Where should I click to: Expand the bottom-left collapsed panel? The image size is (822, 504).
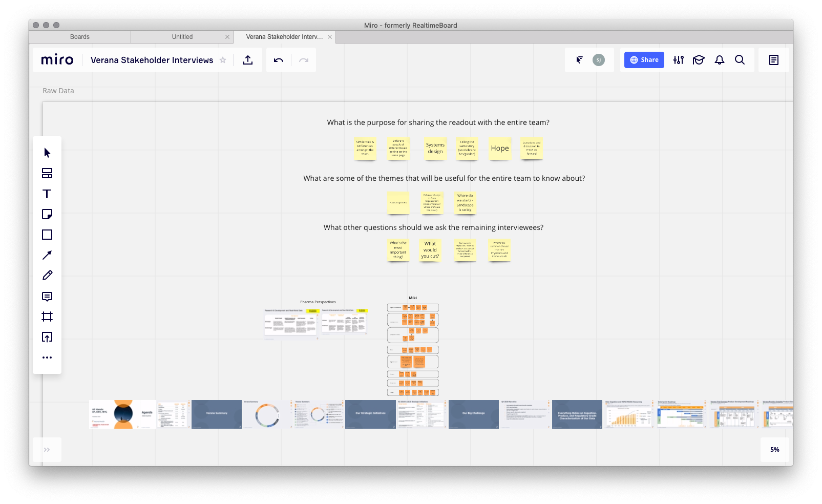coord(47,450)
